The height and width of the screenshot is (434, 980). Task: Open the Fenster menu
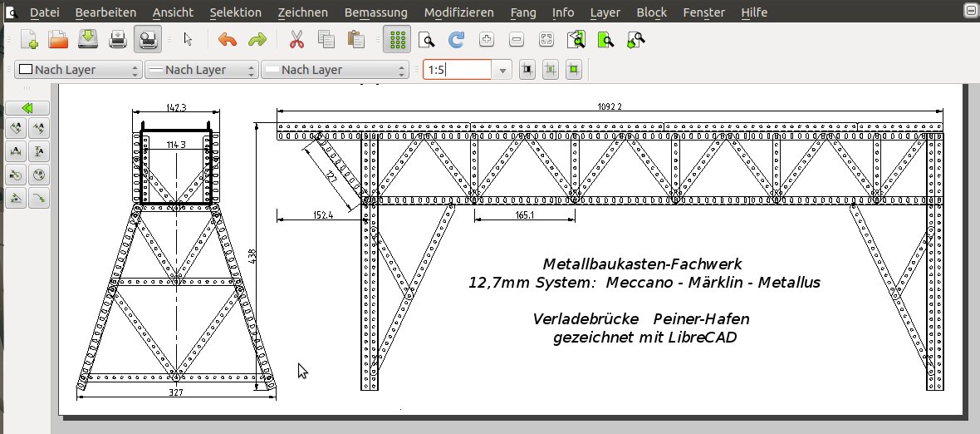click(703, 12)
